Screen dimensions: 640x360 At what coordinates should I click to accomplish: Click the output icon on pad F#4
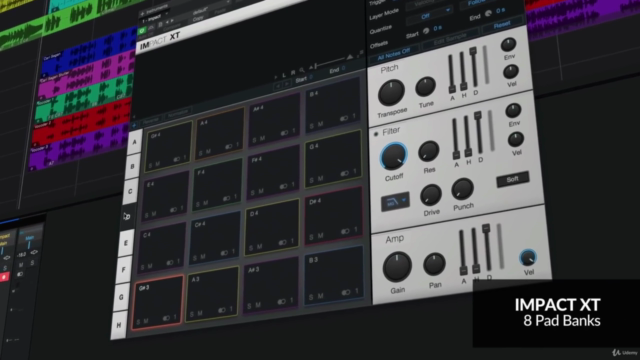pyautogui.click(x=283, y=186)
